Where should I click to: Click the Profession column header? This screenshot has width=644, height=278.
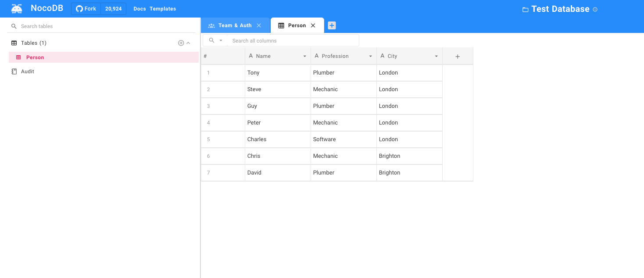pyautogui.click(x=343, y=56)
